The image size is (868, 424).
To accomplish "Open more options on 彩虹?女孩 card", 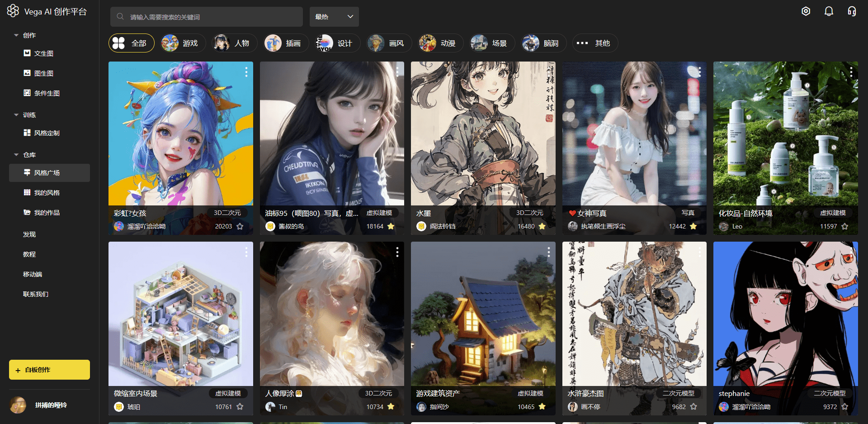I will [x=246, y=71].
